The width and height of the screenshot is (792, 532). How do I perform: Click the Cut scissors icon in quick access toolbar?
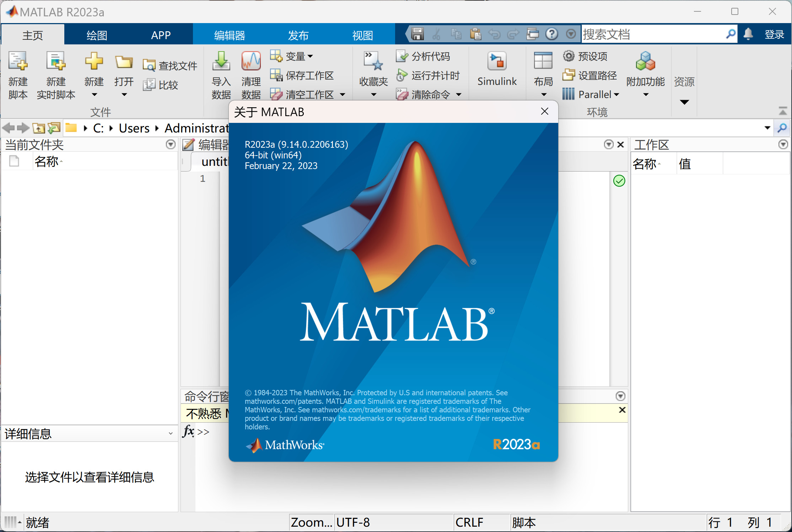(437, 34)
